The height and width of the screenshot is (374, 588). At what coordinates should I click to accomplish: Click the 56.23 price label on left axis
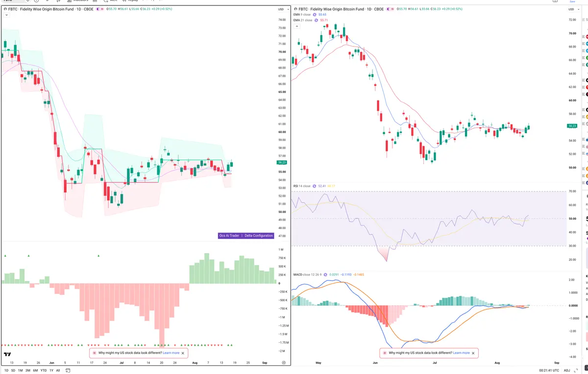click(281, 162)
